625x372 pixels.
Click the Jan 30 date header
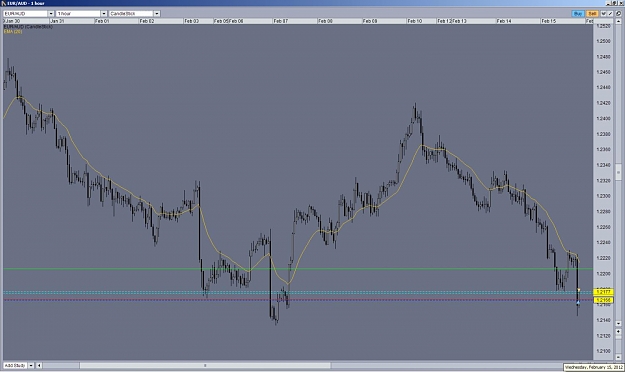coord(13,21)
